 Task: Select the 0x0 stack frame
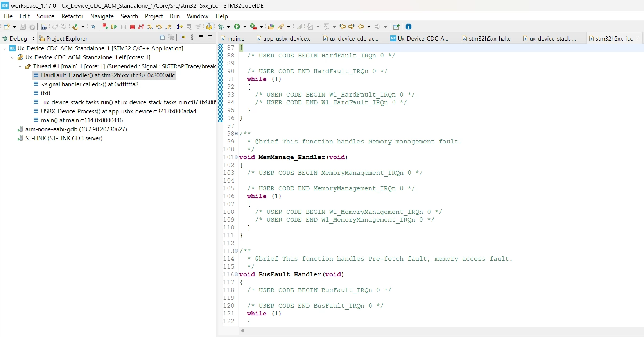click(42, 93)
